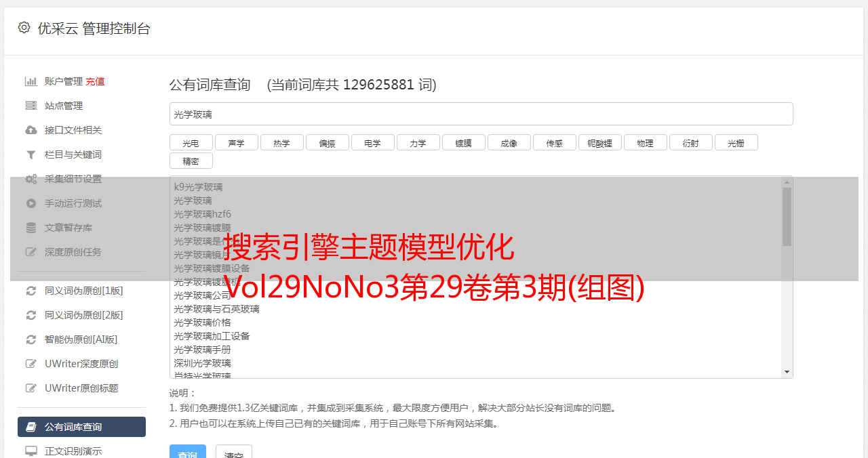This screenshot has width=868, height=458.
Task: Select the 站点管理 server icon
Action: tap(31, 106)
